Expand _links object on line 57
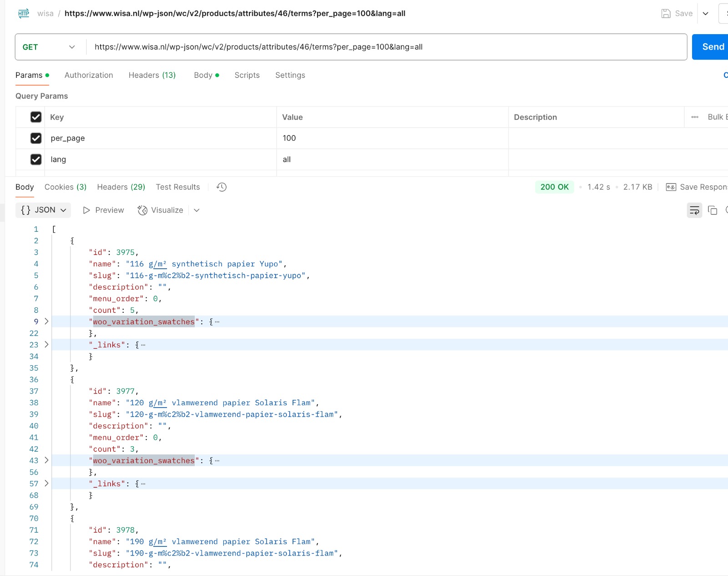 point(46,484)
